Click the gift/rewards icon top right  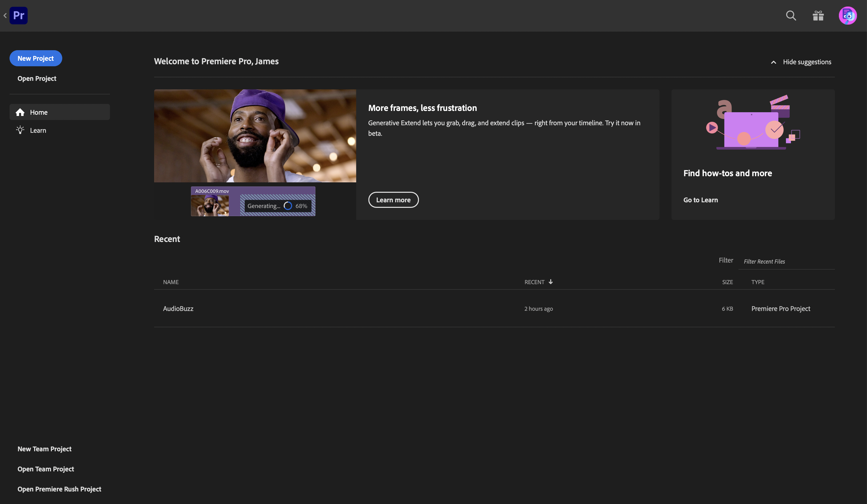point(818,16)
